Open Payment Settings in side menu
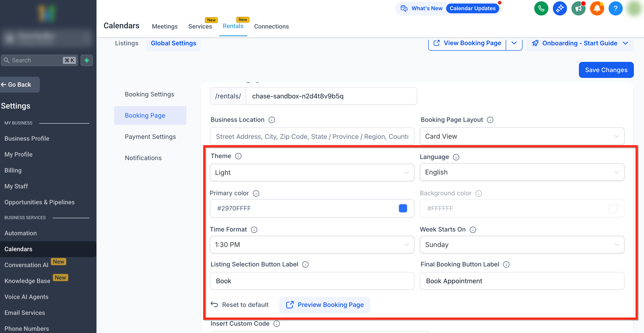644x333 pixels. [x=150, y=137]
